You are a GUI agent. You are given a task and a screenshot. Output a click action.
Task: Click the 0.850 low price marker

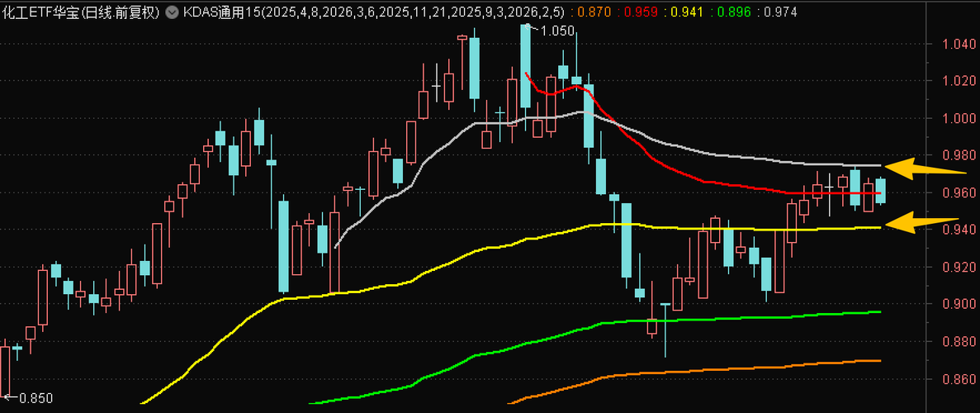[36, 398]
